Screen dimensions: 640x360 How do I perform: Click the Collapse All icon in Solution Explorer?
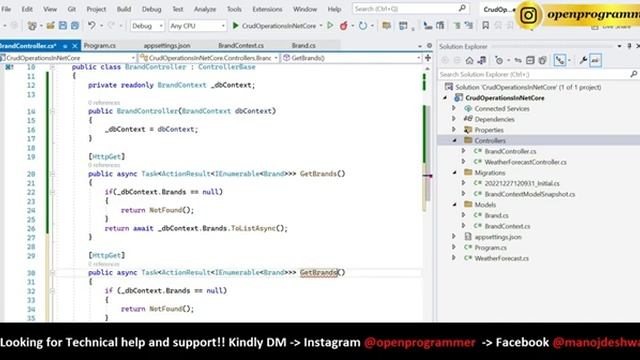(x=530, y=60)
